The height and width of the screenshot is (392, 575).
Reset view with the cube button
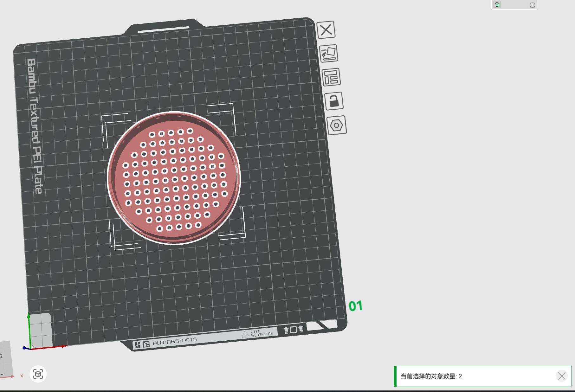click(38, 374)
